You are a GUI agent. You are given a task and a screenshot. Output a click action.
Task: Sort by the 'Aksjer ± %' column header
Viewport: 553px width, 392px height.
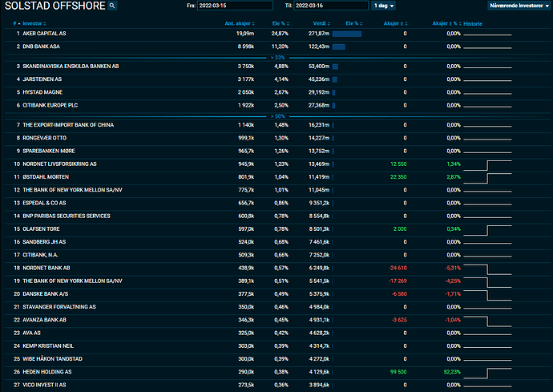point(446,23)
